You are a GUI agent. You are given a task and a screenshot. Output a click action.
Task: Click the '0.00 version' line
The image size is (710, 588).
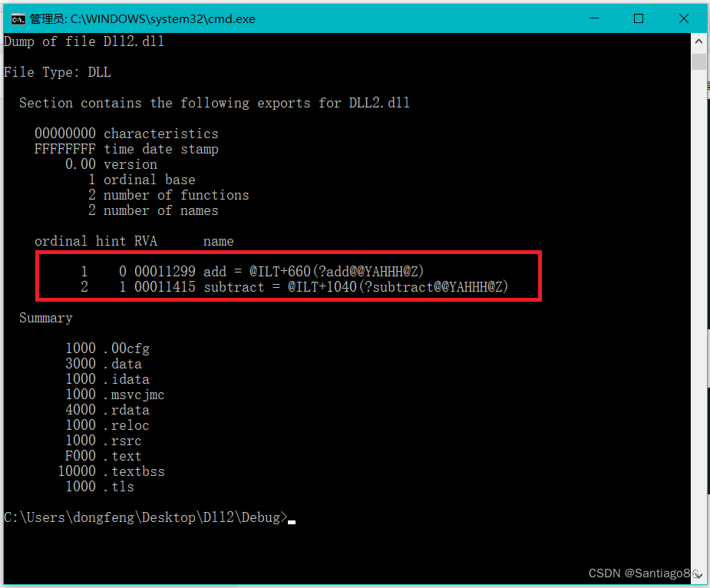pos(111,164)
